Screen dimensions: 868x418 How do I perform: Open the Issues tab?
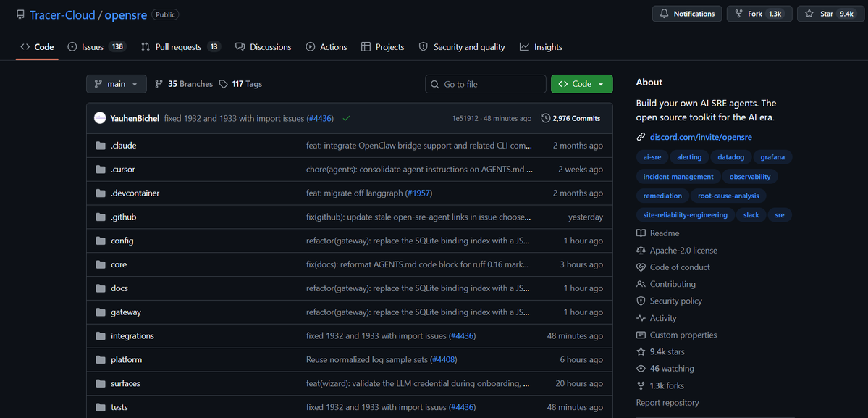pyautogui.click(x=97, y=47)
